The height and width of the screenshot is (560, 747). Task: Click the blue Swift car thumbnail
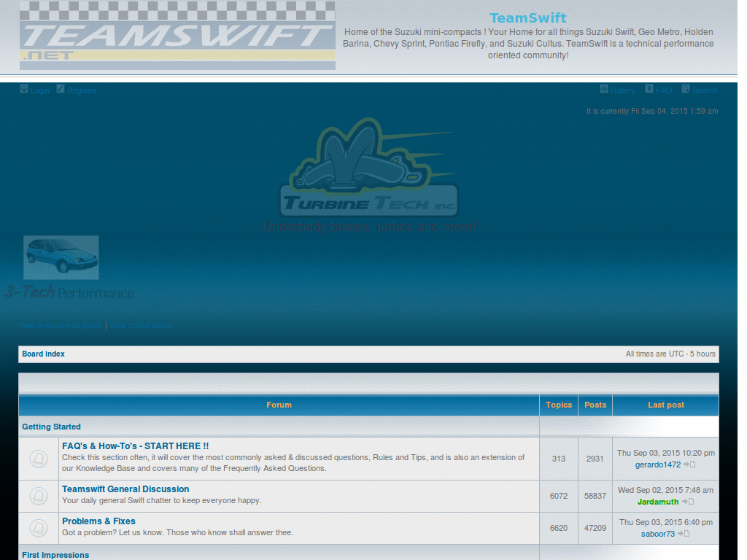click(x=61, y=257)
